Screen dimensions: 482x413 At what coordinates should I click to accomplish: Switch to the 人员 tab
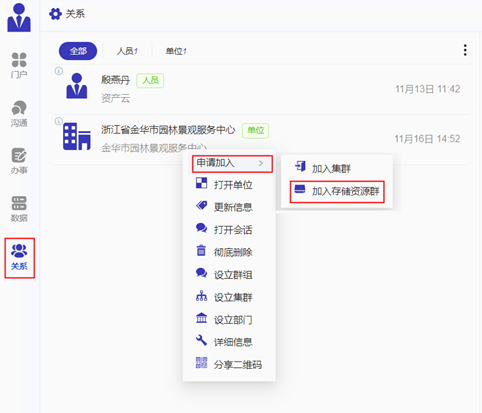(127, 51)
